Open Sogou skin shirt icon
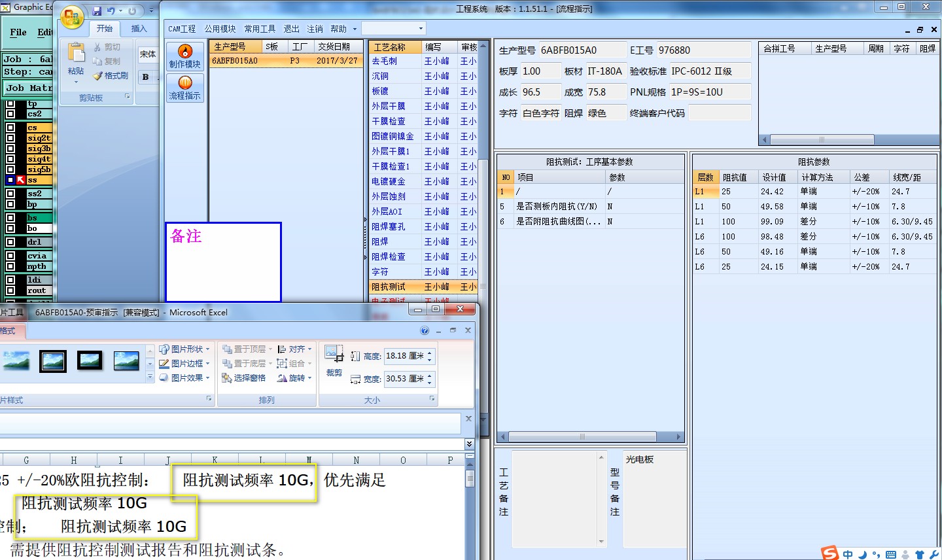 tap(919, 555)
